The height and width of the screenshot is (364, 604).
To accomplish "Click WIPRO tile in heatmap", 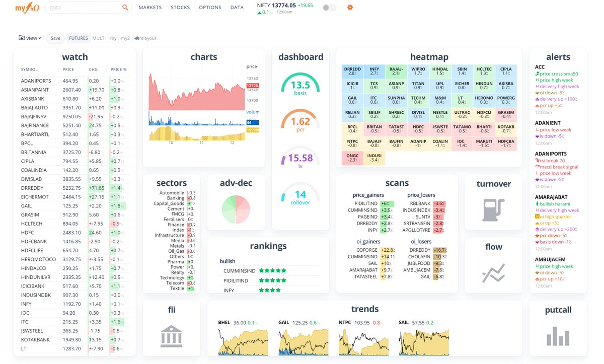I will tap(418, 71).
